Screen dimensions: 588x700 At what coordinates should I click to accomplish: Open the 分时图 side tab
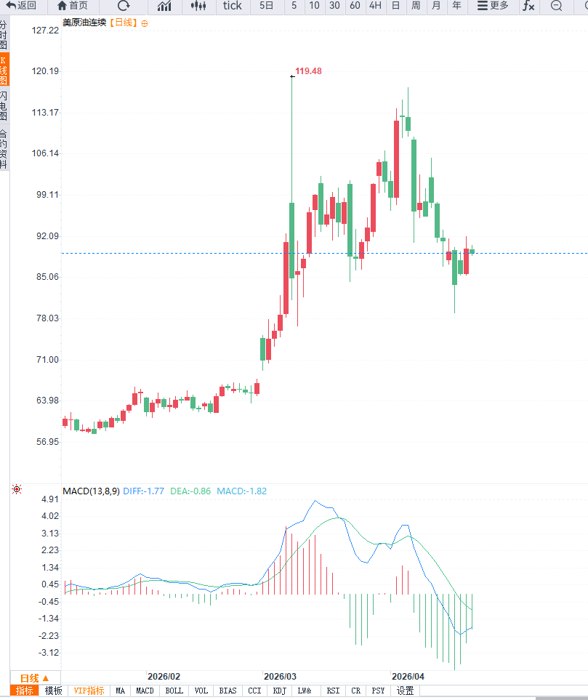[4, 34]
